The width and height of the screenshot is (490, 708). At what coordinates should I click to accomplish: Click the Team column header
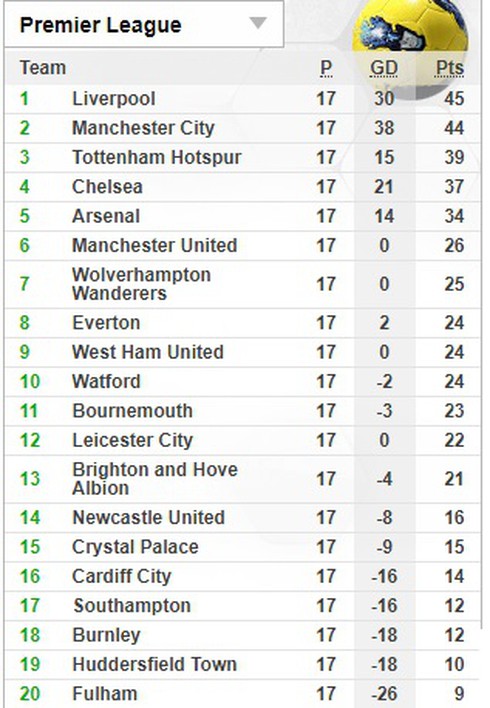click(43, 68)
